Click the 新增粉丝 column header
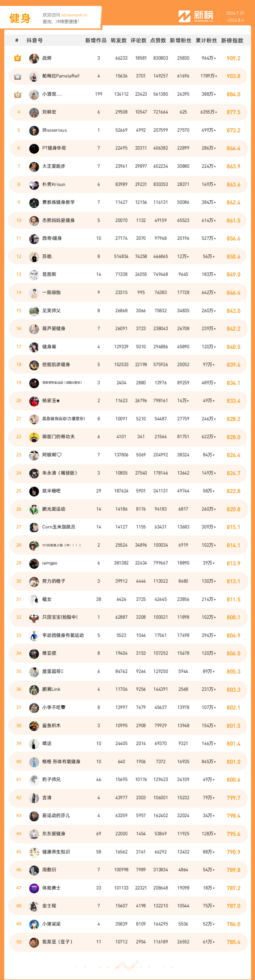Viewport: 255px width, 980px height. click(181, 40)
